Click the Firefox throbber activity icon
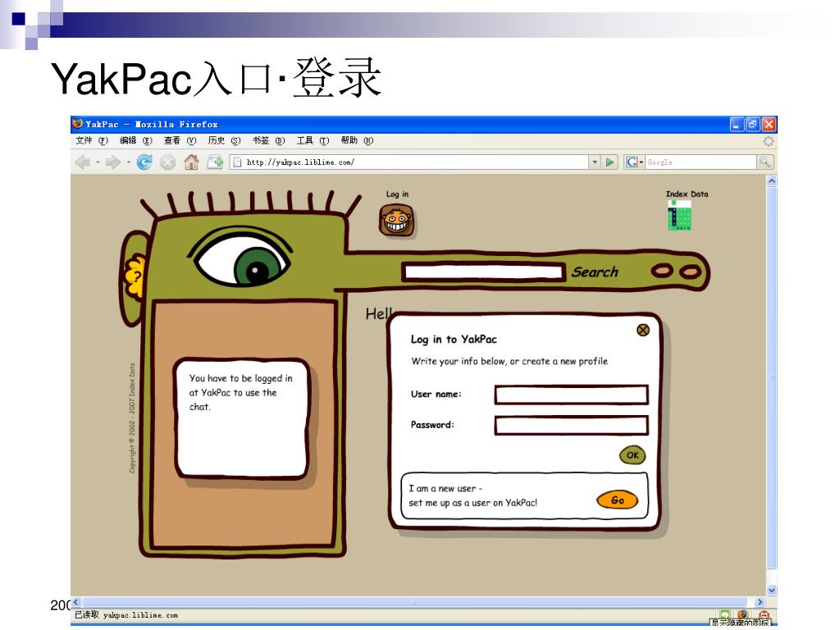 (768, 141)
